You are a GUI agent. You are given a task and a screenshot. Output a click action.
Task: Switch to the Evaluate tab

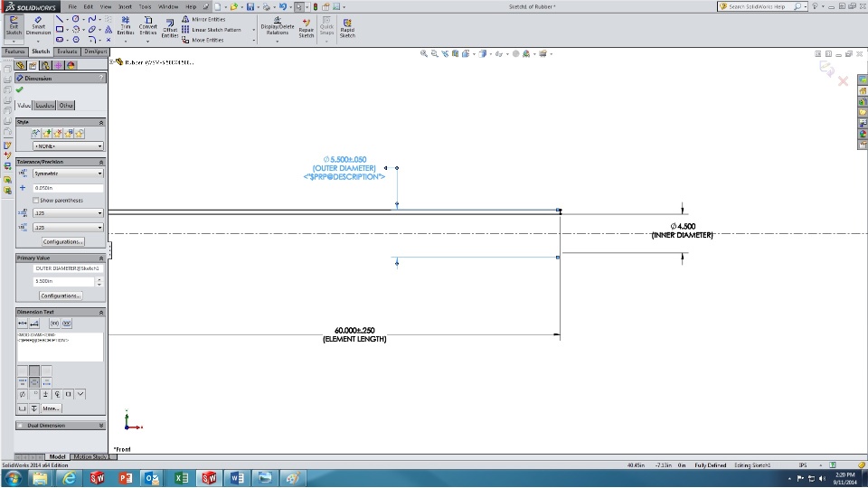click(x=67, y=52)
